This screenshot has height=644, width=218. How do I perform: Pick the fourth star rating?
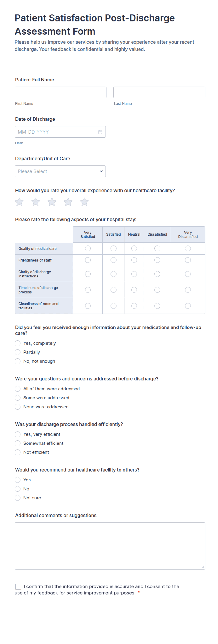coord(68,202)
